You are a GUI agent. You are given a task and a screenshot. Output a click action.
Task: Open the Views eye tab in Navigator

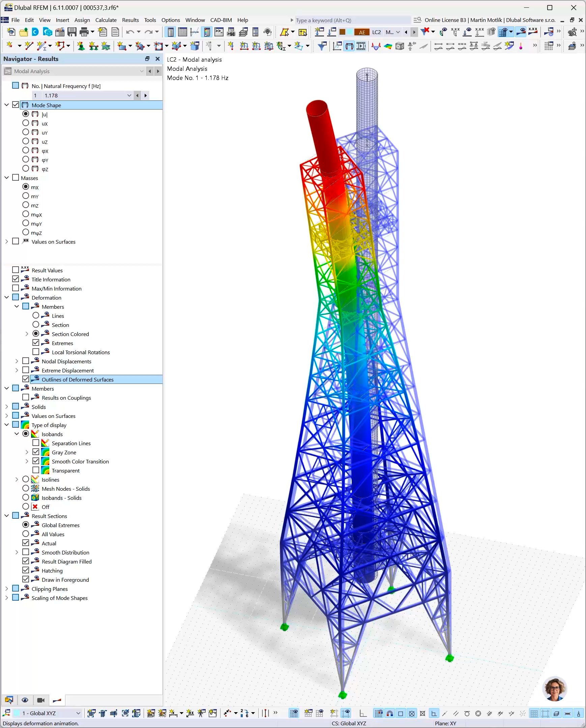click(x=25, y=700)
